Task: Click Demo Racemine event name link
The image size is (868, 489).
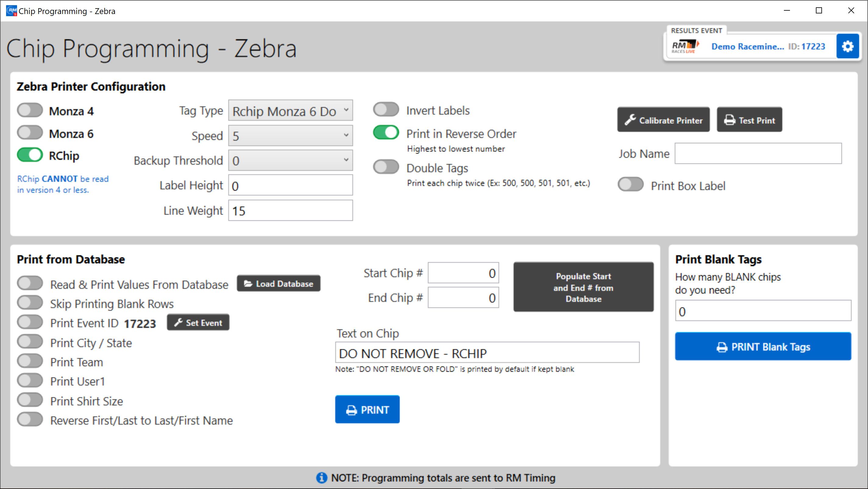Action: 747,46
